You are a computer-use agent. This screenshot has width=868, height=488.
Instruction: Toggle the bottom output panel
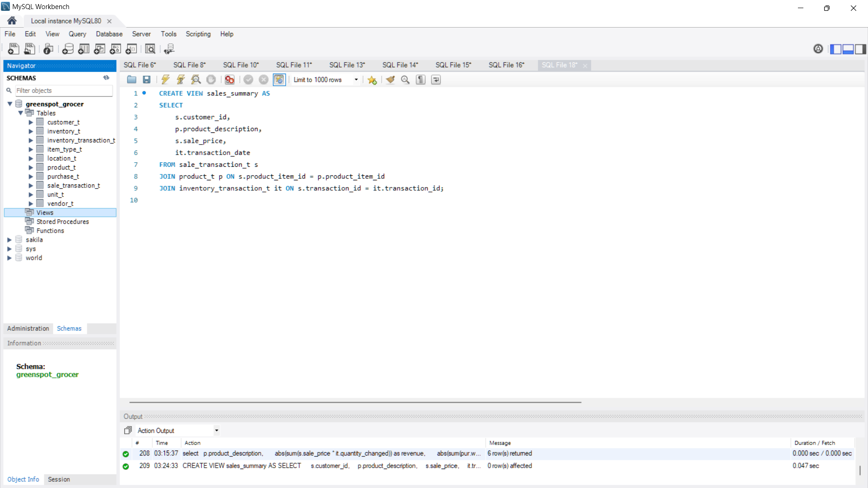click(848, 49)
